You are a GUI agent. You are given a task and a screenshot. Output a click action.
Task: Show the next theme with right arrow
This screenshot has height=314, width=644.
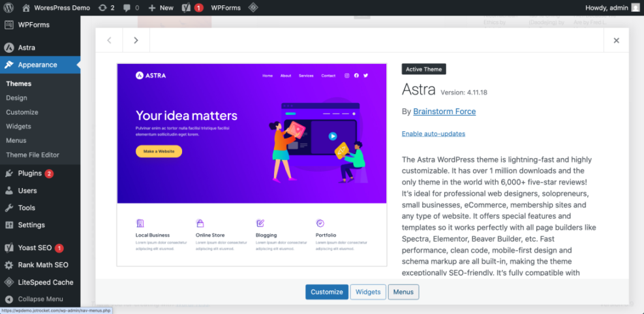coord(136,40)
